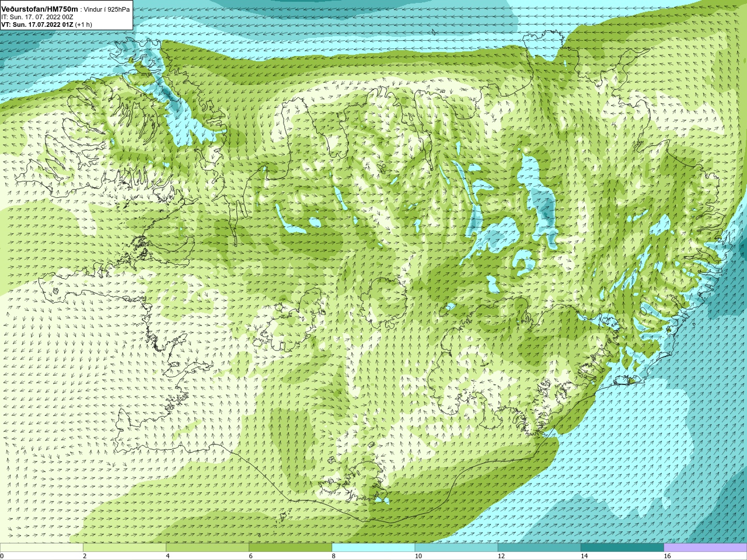Click the legend tick label '0'
The height and width of the screenshot is (560, 747).
(x=2, y=556)
